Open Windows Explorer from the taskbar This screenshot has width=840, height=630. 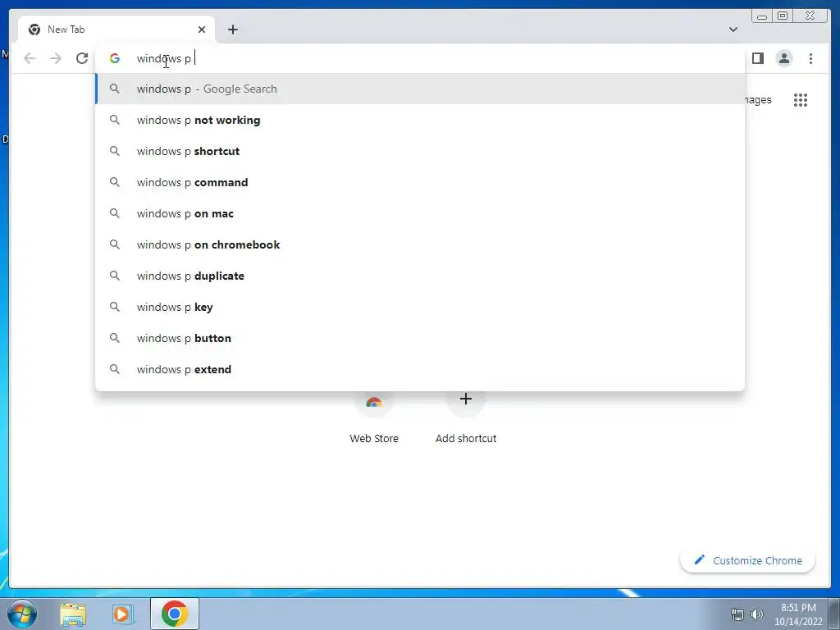(x=73, y=614)
